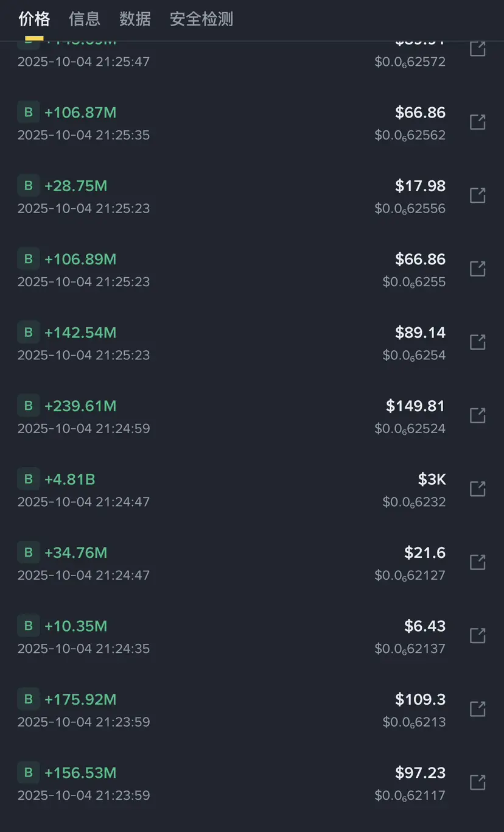Click the B buy badge beside +4.81B
504x832 pixels.
(28, 479)
